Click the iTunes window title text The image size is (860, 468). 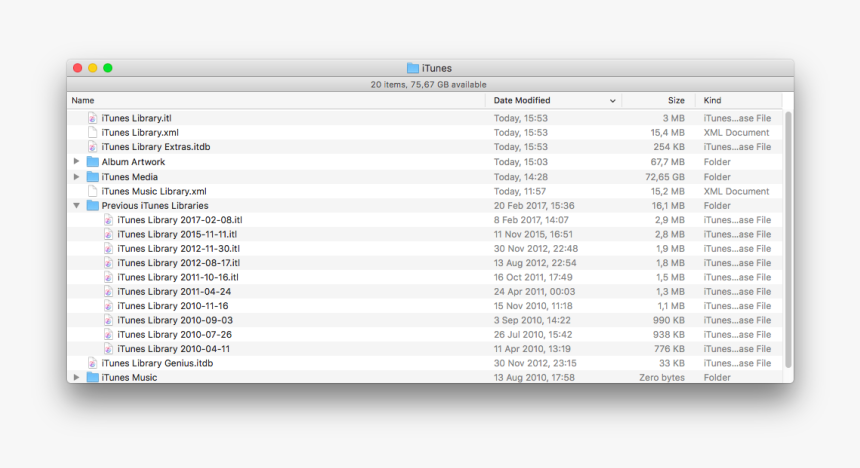point(437,68)
